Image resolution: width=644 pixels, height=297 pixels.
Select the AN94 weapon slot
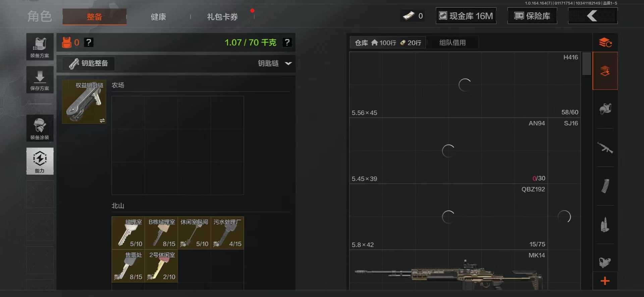point(448,151)
